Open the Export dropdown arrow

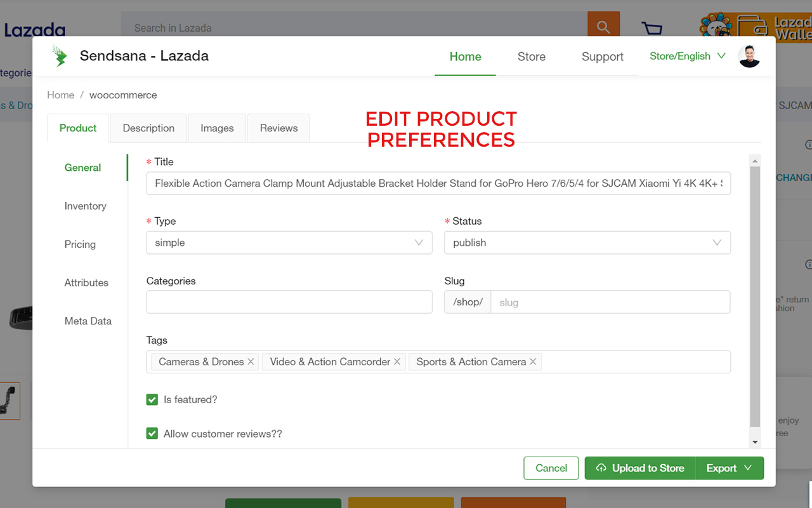(747, 468)
